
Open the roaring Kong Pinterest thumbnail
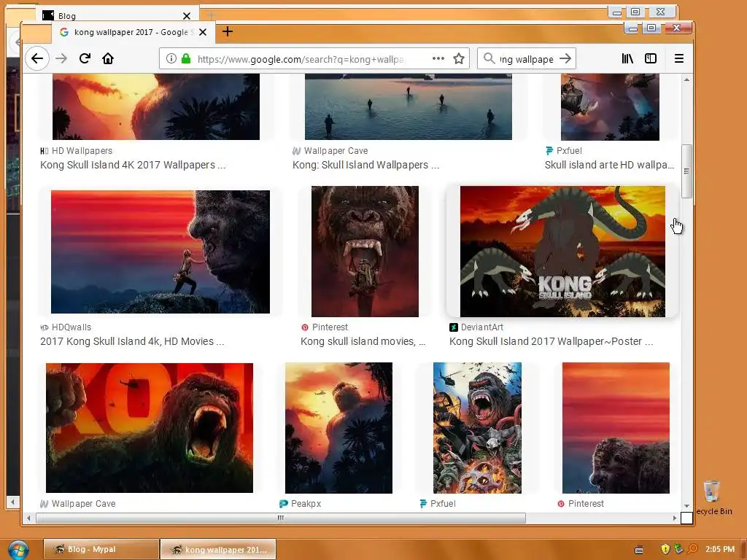pos(365,252)
